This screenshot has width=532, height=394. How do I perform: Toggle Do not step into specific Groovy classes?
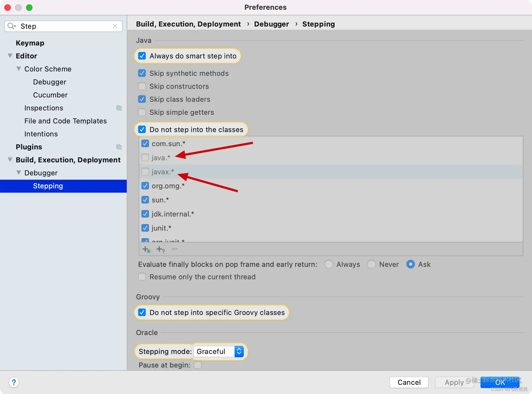coord(142,312)
